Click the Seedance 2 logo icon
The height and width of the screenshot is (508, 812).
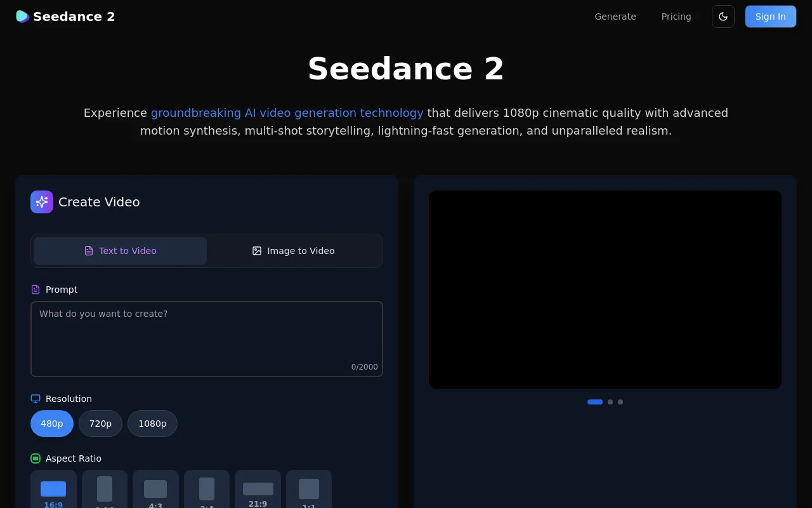tap(22, 17)
